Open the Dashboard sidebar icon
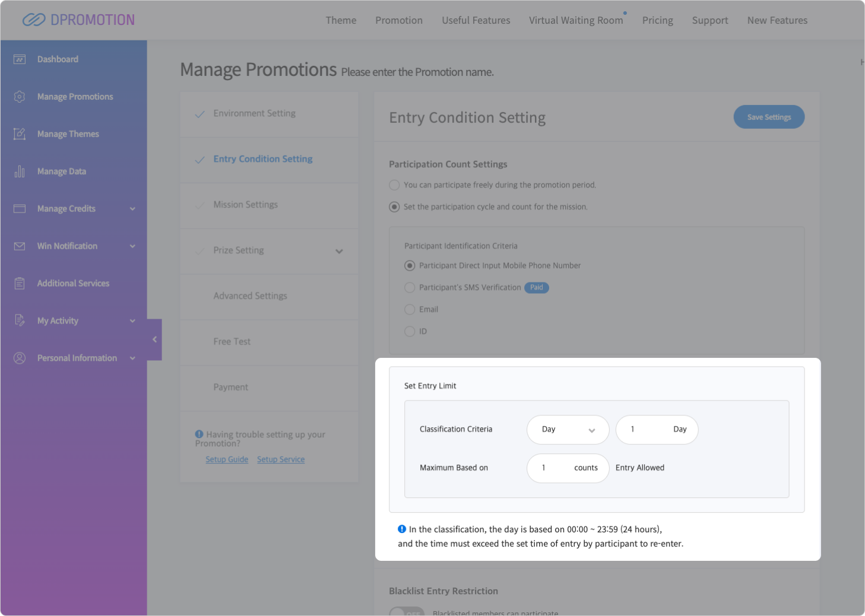This screenshot has width=865, height=616. [x=20, y=59]
